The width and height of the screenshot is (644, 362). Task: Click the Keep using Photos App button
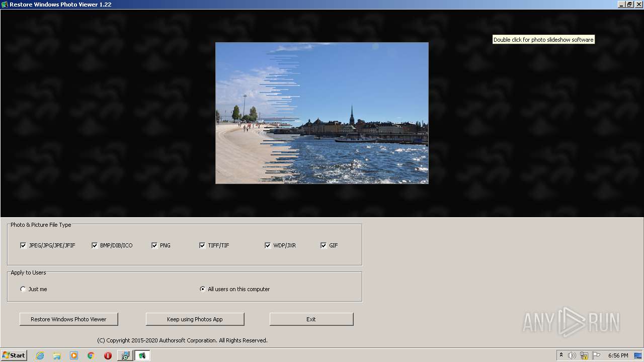tap(195, 319)
